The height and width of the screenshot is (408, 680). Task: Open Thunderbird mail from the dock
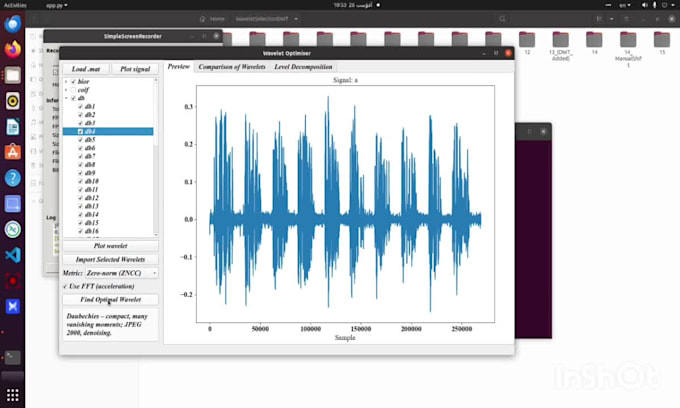click(x=13, y=23)
